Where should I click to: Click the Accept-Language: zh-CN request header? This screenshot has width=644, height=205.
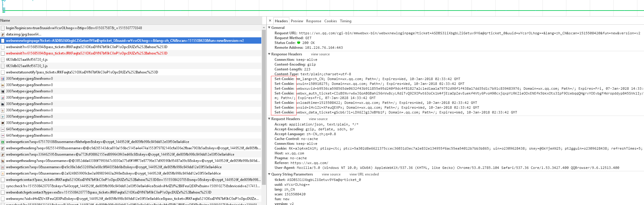305,134
